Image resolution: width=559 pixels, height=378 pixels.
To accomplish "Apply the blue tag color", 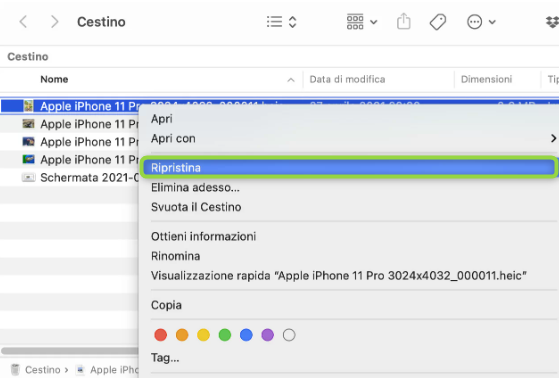I will [x=246, y=335].
